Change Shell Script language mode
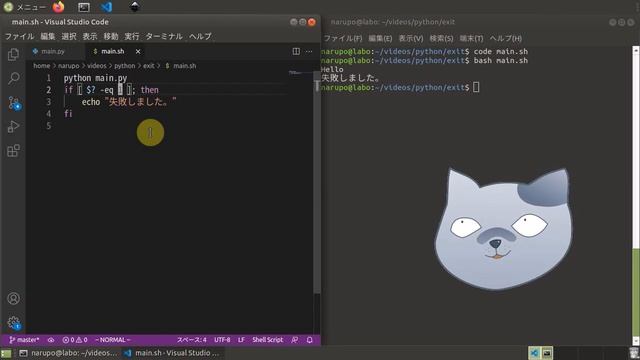640x360 pixels. click(267, 340)
